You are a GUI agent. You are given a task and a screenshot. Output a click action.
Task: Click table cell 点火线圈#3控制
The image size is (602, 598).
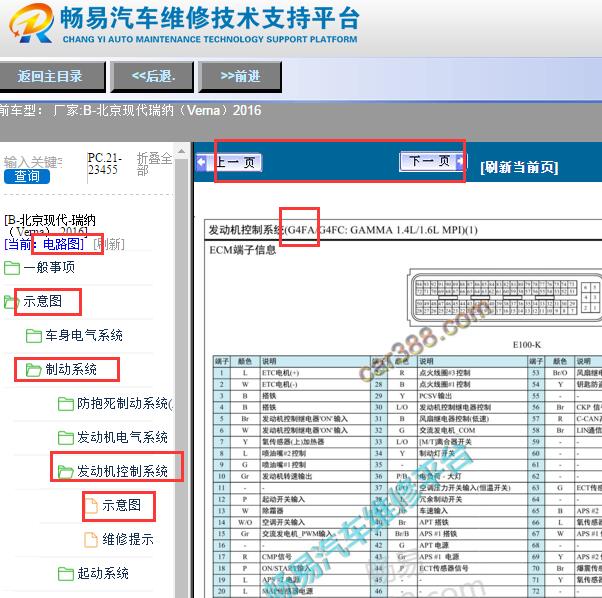click(x=473, y=373)
